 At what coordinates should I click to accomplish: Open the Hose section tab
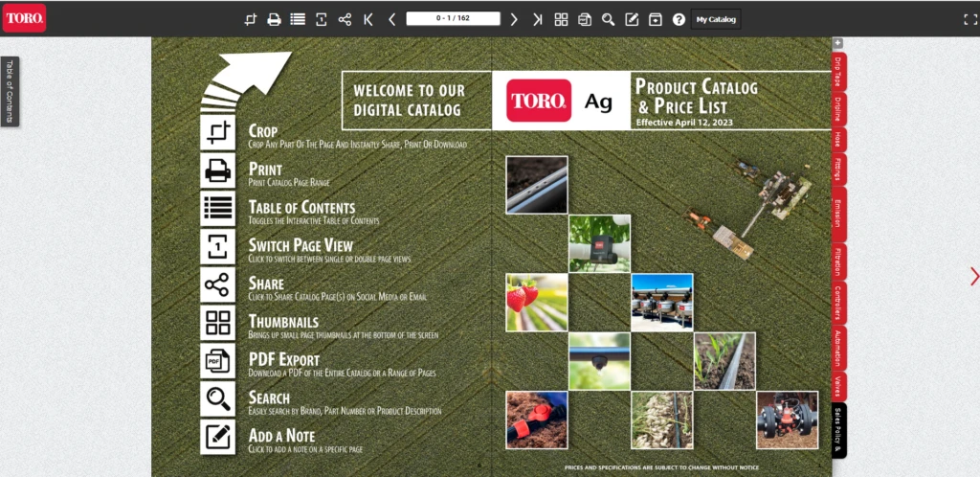click(838, 140)
